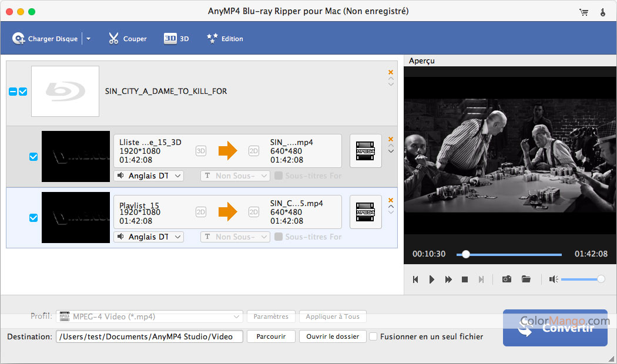Image resolution: width=617 pixels, height=364 pixels.
Task: Click the Ouvrir le dossier button
Action: pos(333,336)
